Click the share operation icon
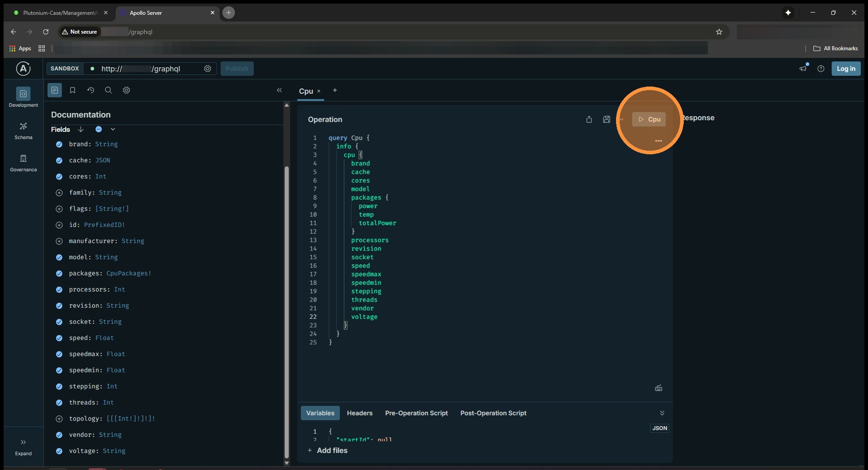This screenshot has width=868, height=470. tap(589, 119)
